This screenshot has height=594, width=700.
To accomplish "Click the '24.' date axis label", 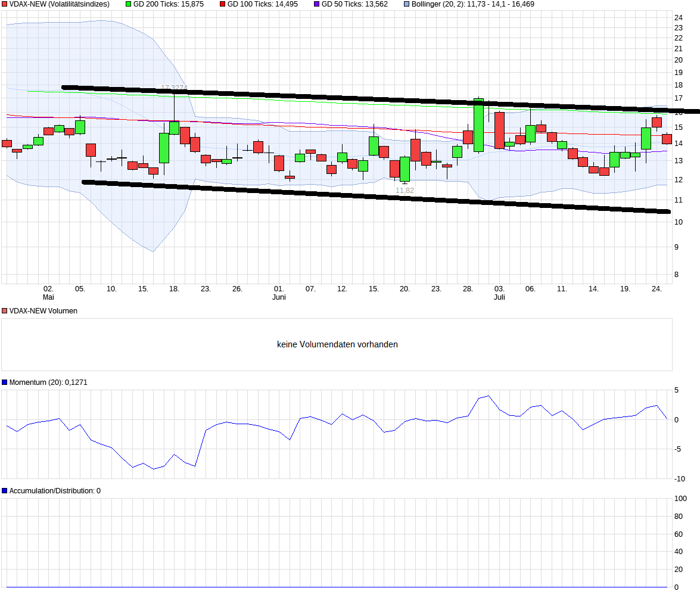I will pos(657,289).
